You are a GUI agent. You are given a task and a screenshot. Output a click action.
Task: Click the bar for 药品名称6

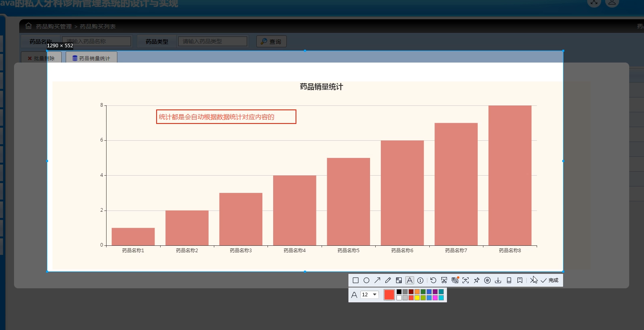coord(402,193)
